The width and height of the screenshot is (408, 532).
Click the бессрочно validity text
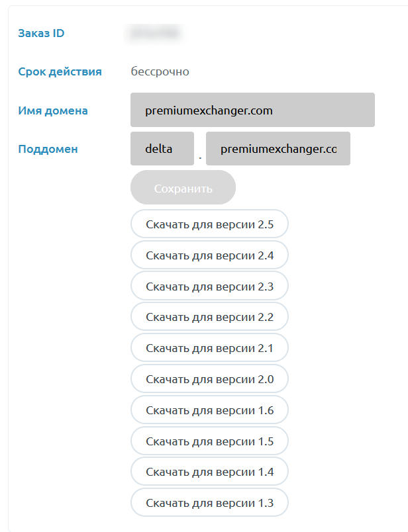[160, 71]
